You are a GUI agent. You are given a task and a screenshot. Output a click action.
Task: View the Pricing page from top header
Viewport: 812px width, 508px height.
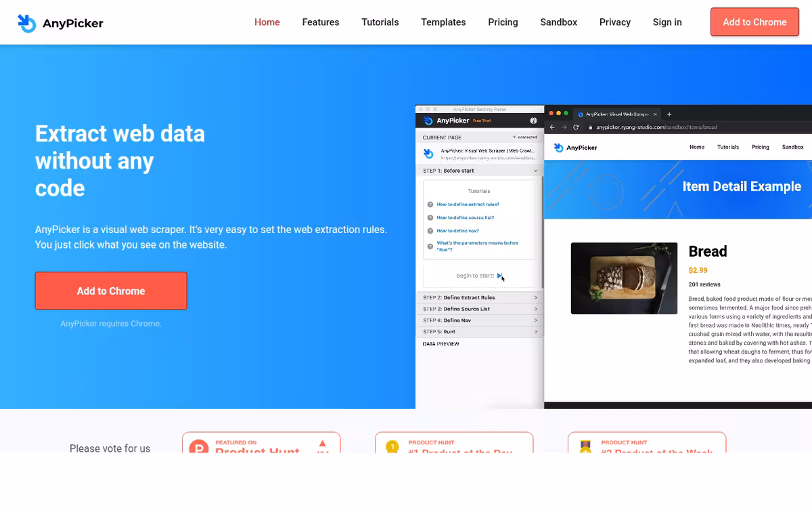click(503, 22)
